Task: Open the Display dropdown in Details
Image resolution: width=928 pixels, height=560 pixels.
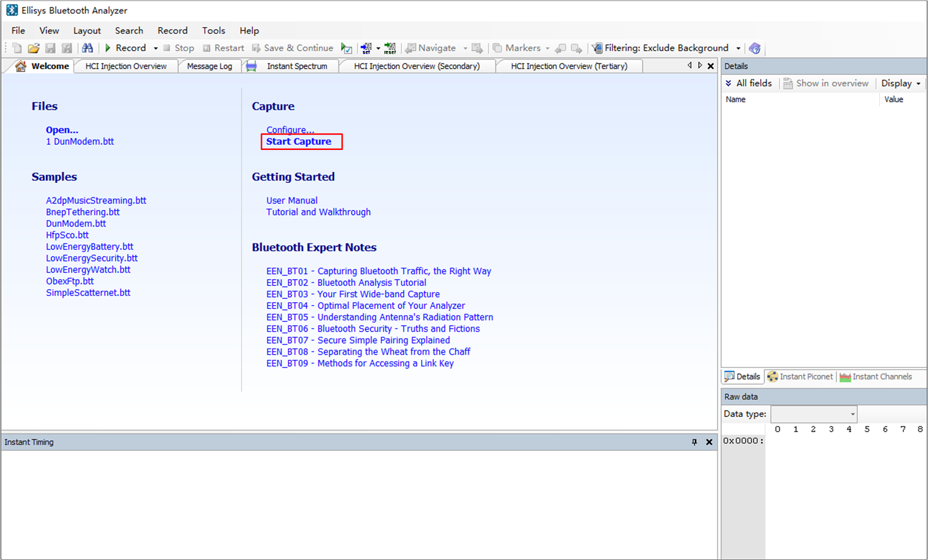Action: coord(901,83)
